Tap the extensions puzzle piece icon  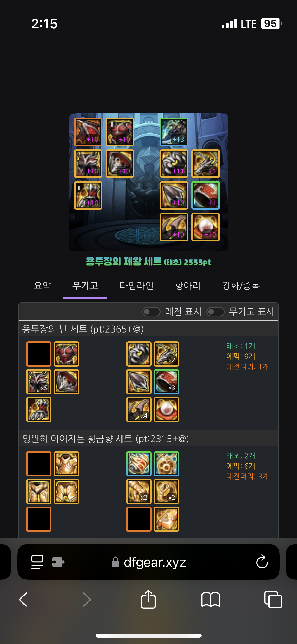[x=58, y=562]
